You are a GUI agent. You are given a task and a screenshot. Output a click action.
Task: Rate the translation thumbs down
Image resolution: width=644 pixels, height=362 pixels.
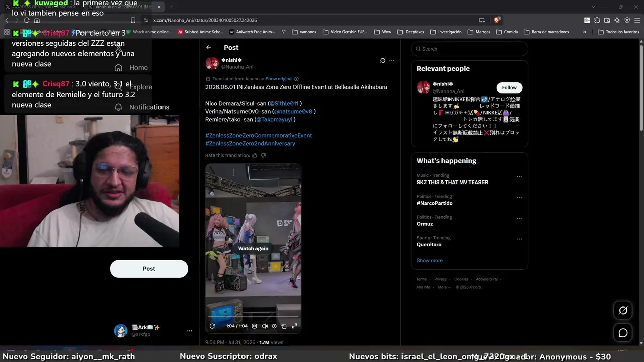click(263, 155)
